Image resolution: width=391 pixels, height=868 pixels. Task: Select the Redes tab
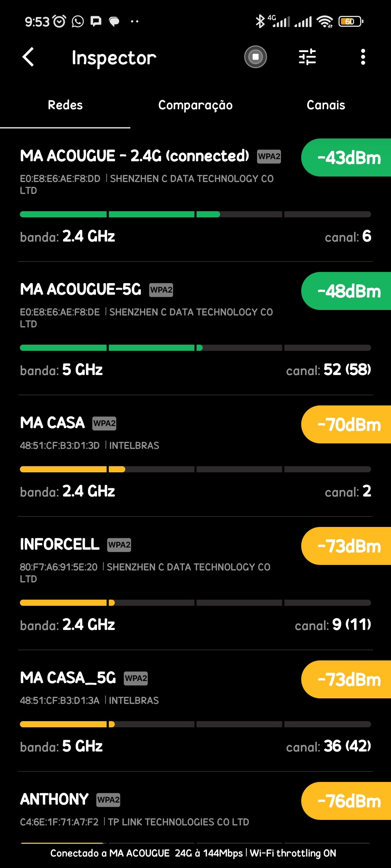pos(65,105)
